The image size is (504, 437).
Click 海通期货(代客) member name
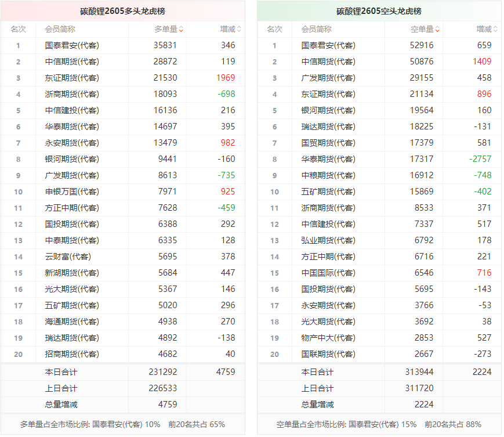(72, 322)
